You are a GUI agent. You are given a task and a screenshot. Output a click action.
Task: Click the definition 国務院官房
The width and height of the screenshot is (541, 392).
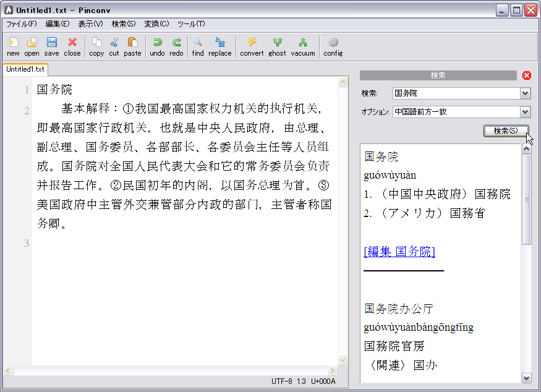click(394, 346)
